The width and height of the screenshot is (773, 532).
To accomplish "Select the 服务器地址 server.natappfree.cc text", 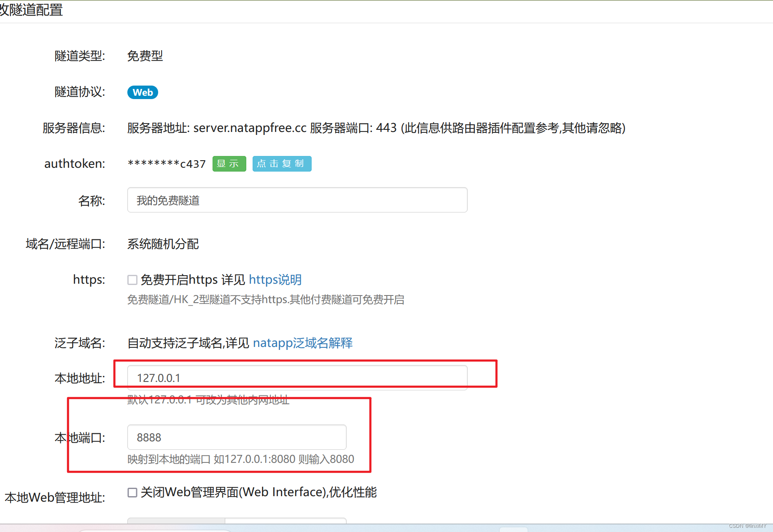I will 217,128.
